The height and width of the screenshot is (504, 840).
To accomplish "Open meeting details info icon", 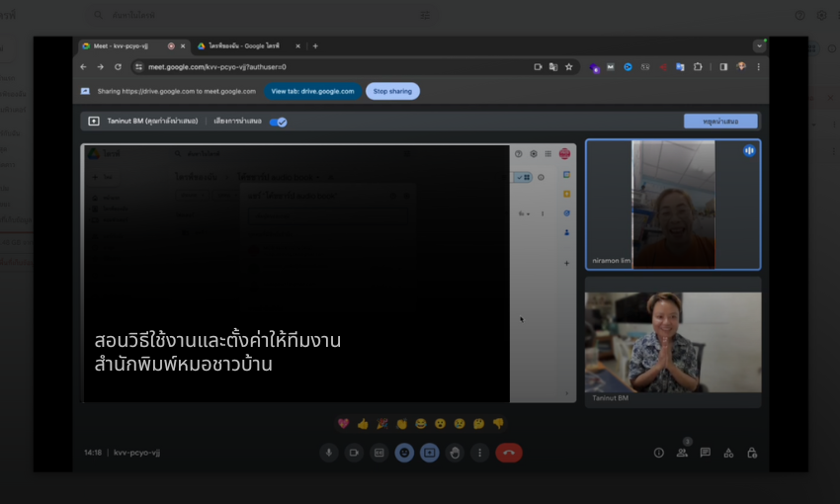I will point(659,453).
